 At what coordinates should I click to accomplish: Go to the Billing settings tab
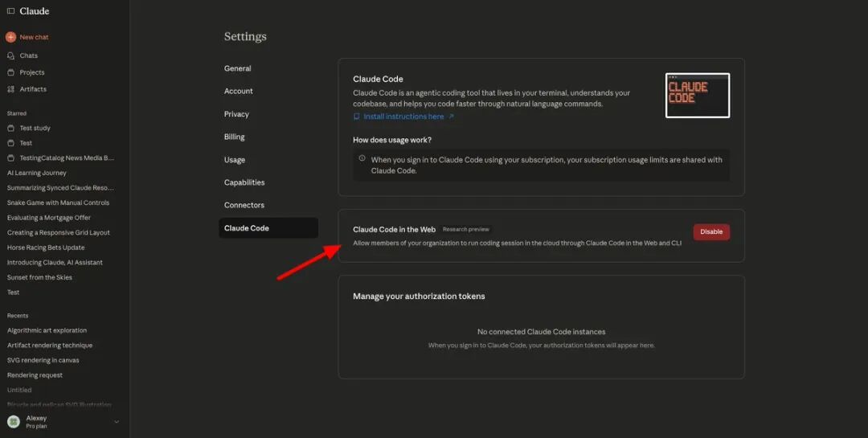click(234, 137)
